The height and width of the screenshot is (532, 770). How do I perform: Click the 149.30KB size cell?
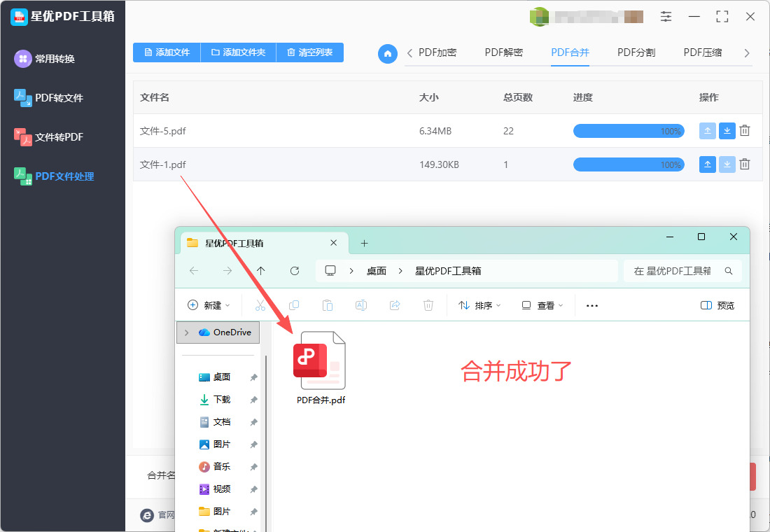coord(439,164)
